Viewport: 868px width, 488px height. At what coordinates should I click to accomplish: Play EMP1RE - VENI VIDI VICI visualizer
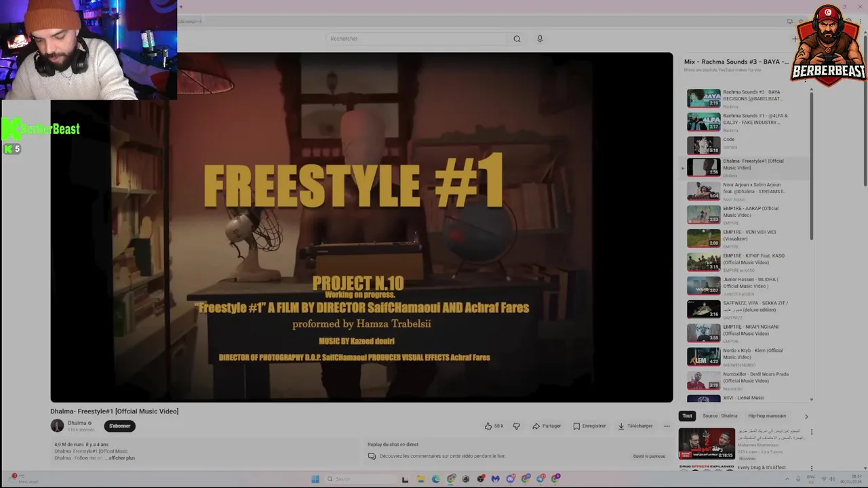pyautogui.click(x=746, y=239)
